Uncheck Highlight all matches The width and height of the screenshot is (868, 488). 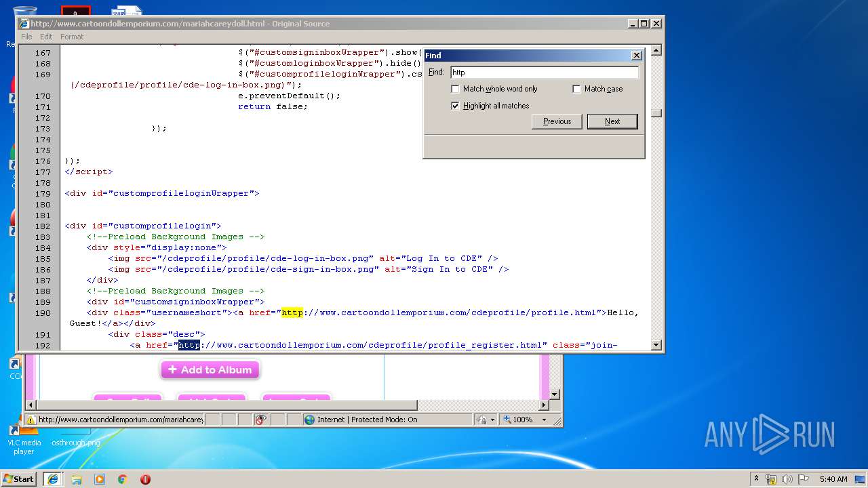(456, 106)
